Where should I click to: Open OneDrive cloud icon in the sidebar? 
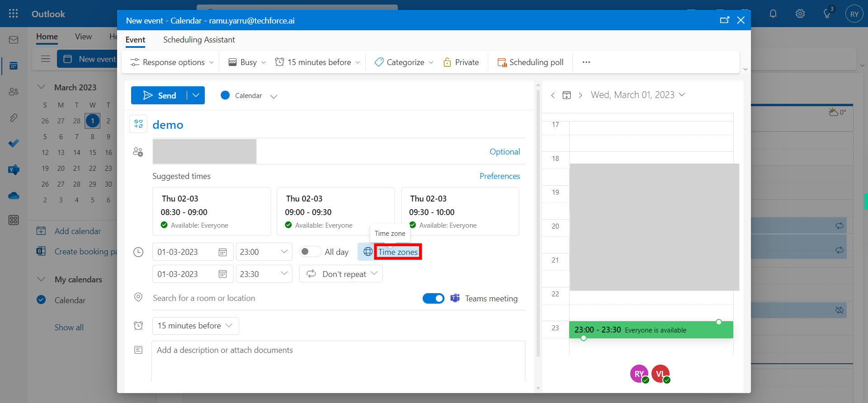pos(14,196)
